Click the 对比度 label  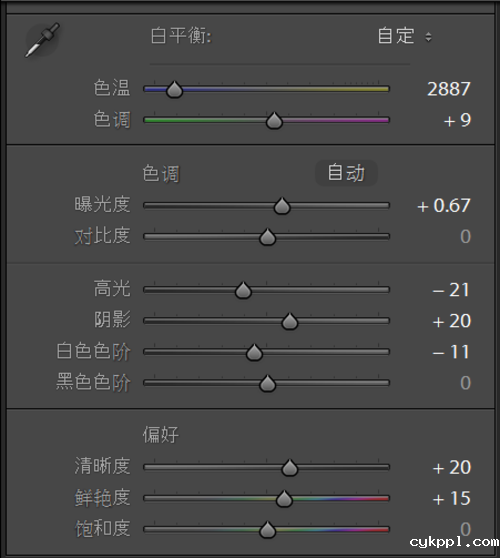tap(102, 236)
